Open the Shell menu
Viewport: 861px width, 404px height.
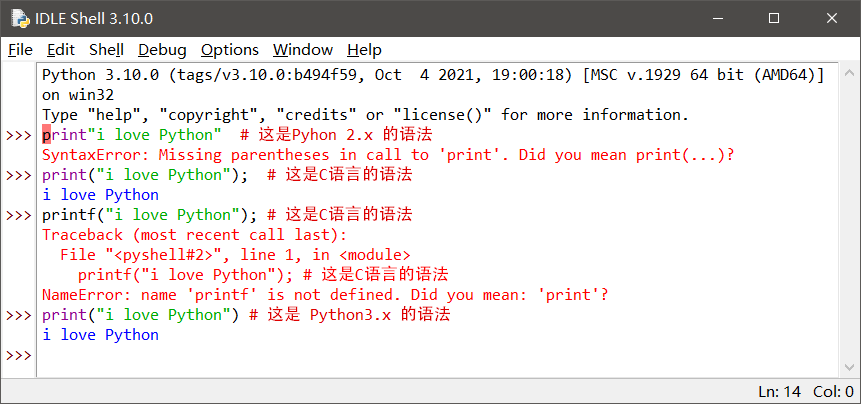[106, 49]
